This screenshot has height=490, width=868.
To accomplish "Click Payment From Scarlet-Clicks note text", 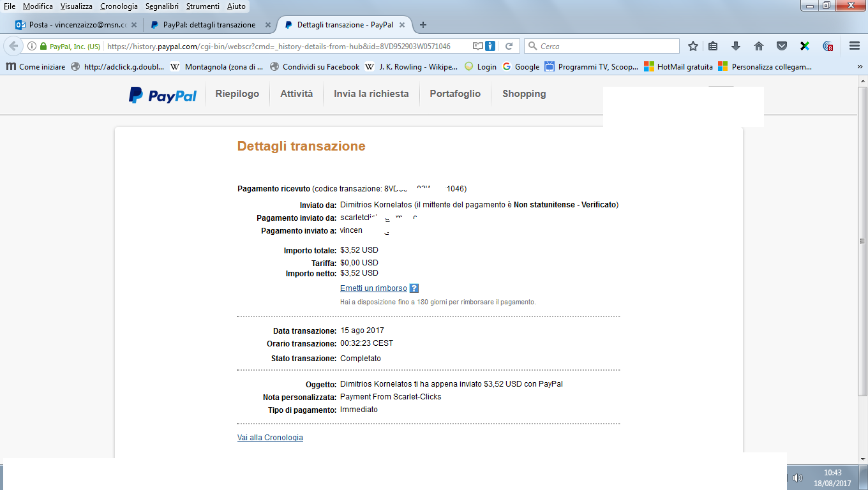I will coord(391,397).
